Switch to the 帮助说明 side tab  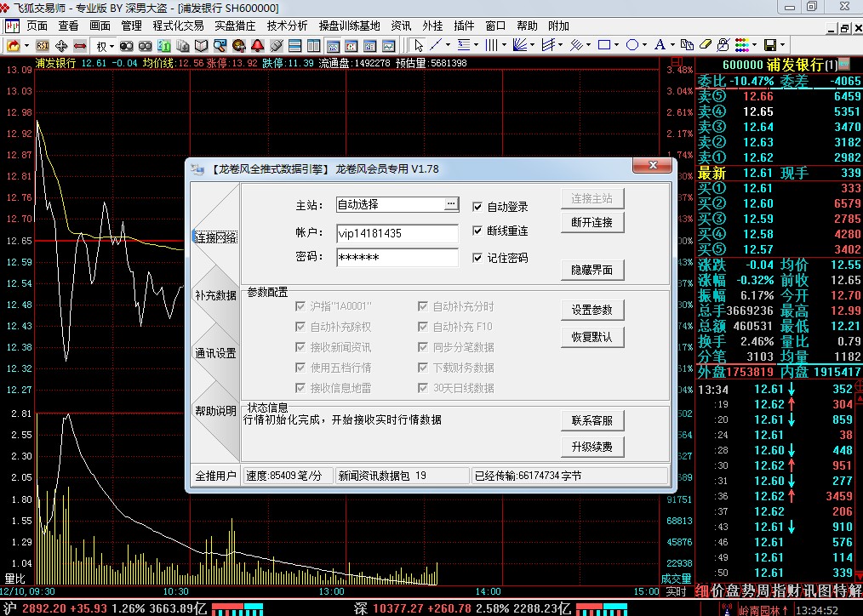point(215,411)
